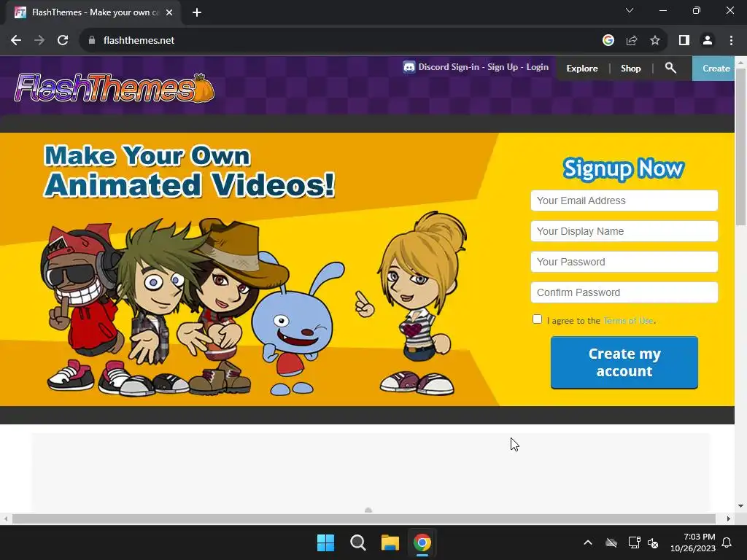Image resolution: width=747 pixels, height=560 pixels.
Task: Open a new tab with the plus icon
Action: [x=197, y=12]
